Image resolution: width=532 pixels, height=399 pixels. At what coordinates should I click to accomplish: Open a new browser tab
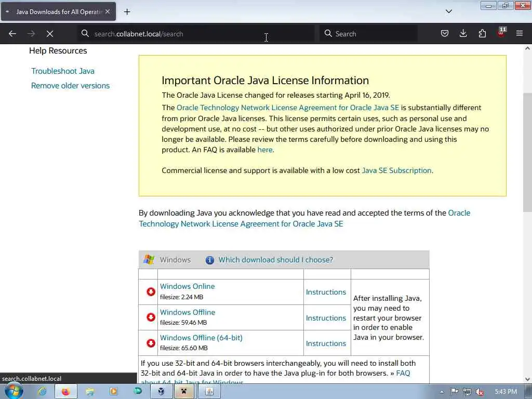coord(127,12)
